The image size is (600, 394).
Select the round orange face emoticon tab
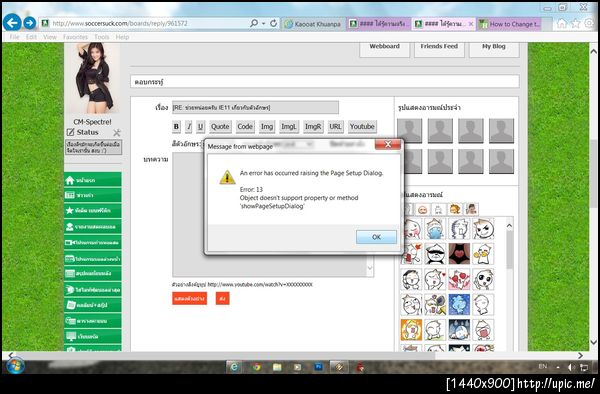tap(422, 209)
